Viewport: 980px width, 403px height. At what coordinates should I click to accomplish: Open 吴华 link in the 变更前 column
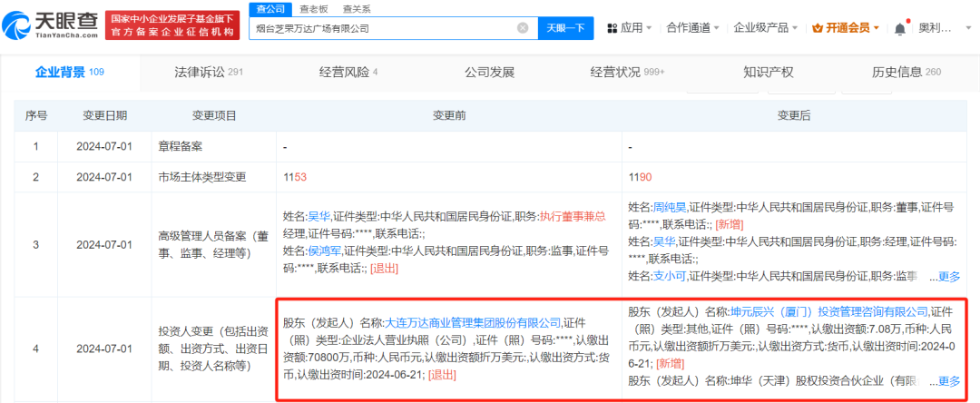318,218
